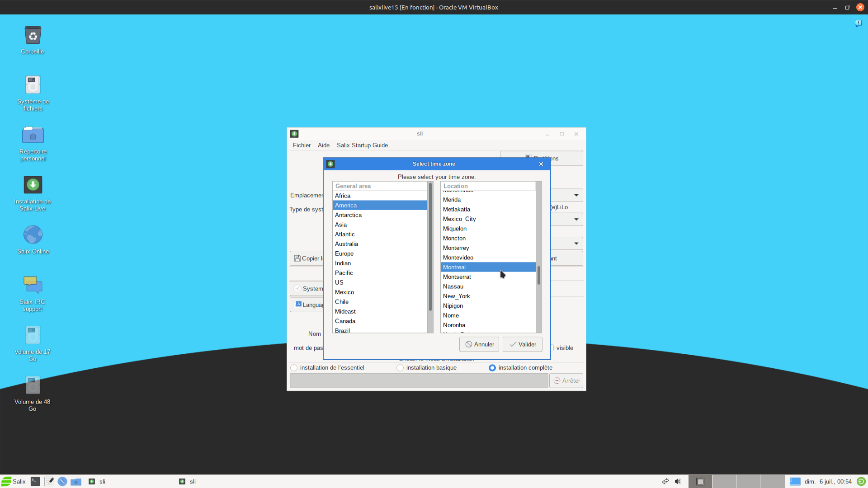Open the Volume de 17 Go drive icon
This screenshot has width=868, height=488.
33,335
